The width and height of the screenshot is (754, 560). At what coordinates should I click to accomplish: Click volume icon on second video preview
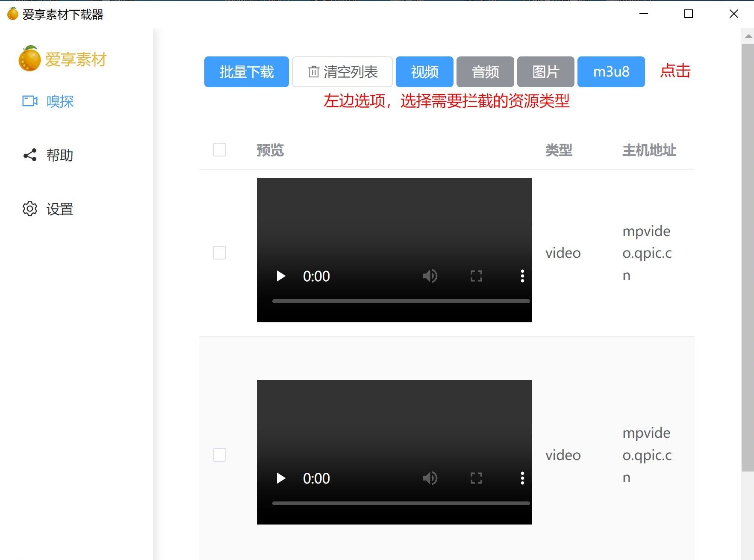pos(430,478)
